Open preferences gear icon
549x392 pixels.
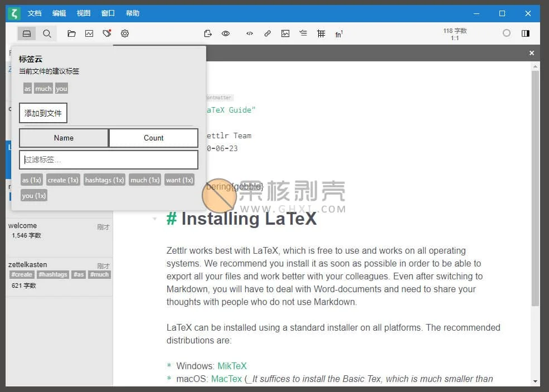(x=125, y=33)
